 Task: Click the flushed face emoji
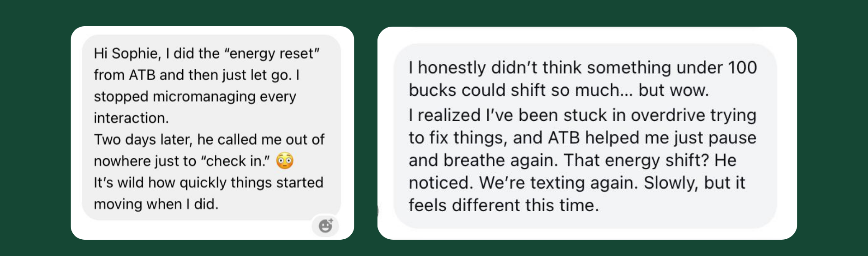[285, 161]
